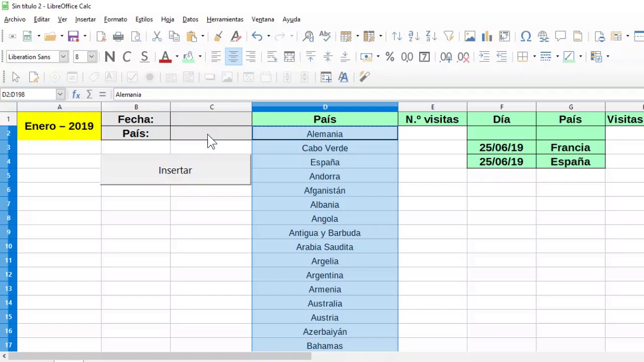Click the AutoFilter funnel icon
Viewport: 644px width, 362px height.
click(448, 36)
